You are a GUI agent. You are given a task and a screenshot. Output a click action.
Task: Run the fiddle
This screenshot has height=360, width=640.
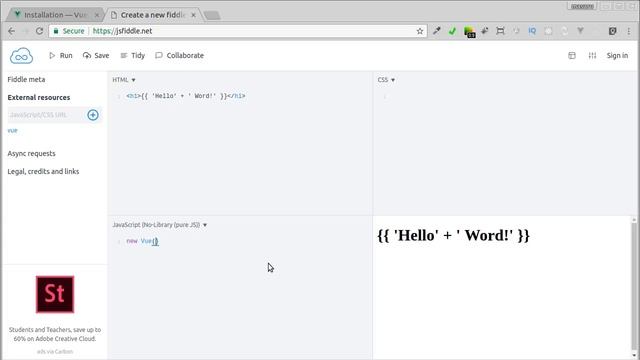click(61, 56)
